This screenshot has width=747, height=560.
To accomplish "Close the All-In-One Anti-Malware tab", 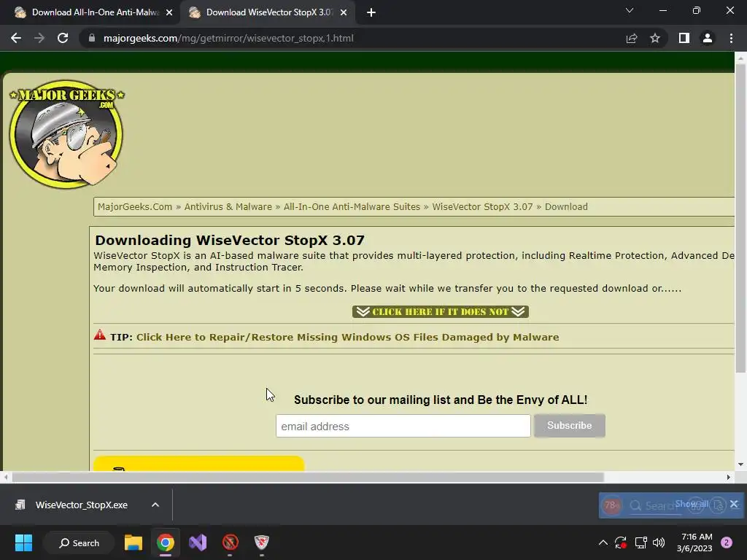I will (169, 12).
